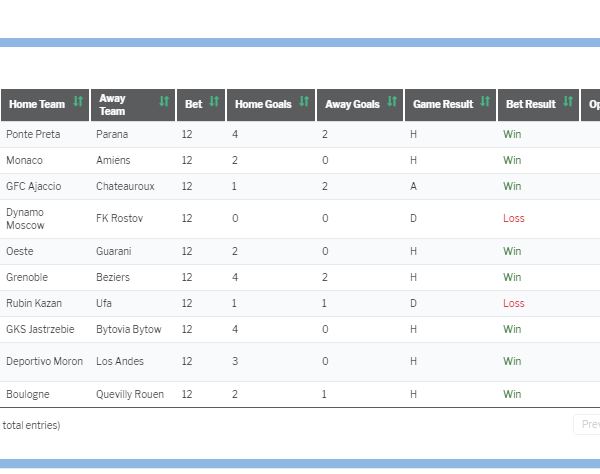600x474 pixels.
Task: Click the sort arrows icon beside Bet Result
Action: [568, 103]
